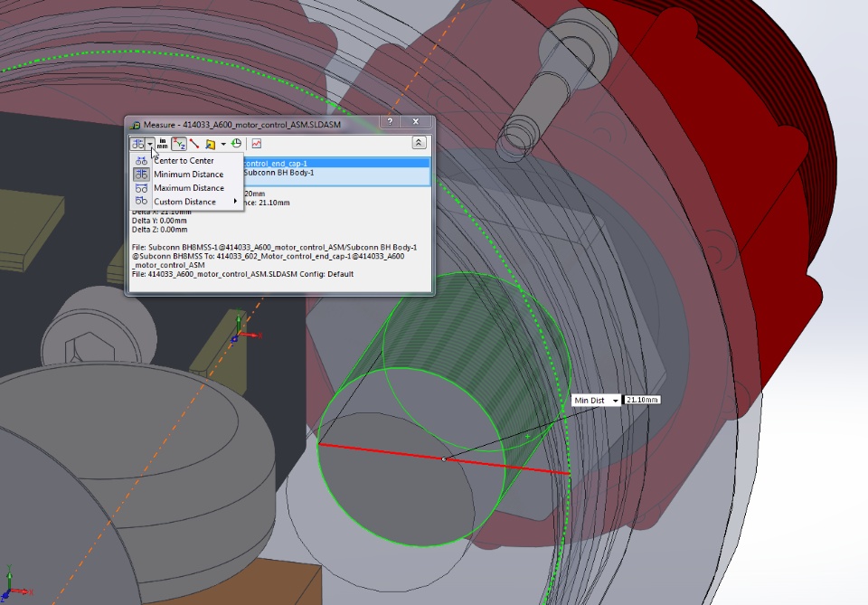Click the red minimum distance line
Viewport: 868px width, 605px height.
pyautogui.click(x=444, y=458)
